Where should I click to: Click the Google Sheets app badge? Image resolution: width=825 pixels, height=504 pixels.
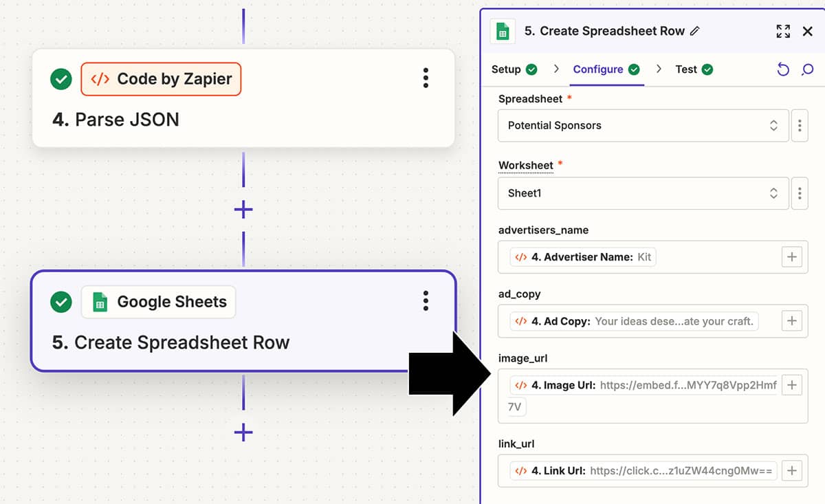[158, 302]
